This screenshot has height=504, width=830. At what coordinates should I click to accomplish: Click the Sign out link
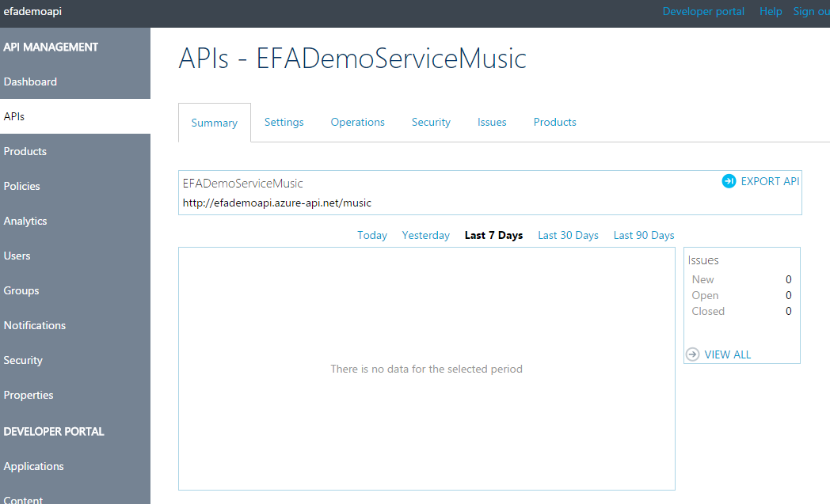[812, 12]
